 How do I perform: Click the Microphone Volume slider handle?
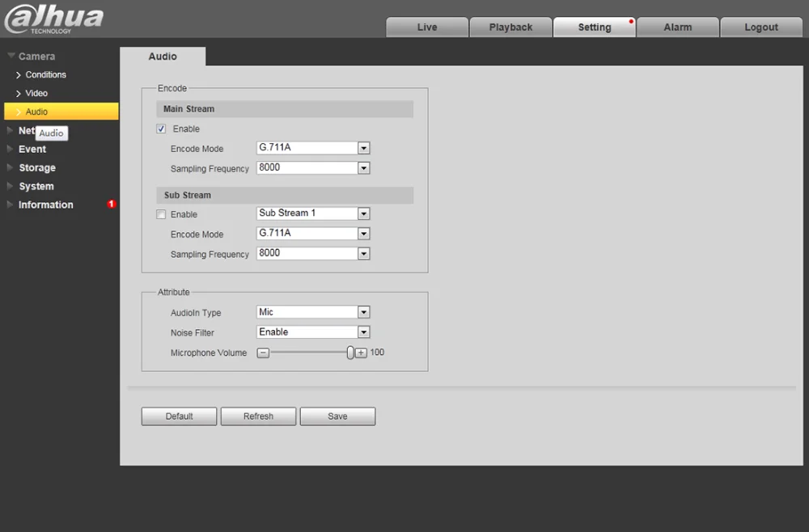pyautogui.click(x=350, y=353)
